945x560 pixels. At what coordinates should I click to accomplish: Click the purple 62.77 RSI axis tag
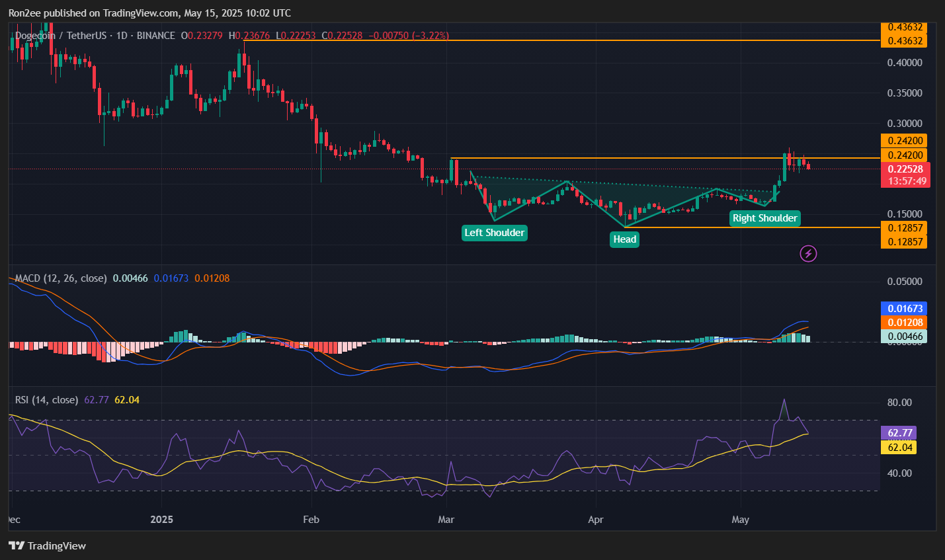[x=899, y=433]
